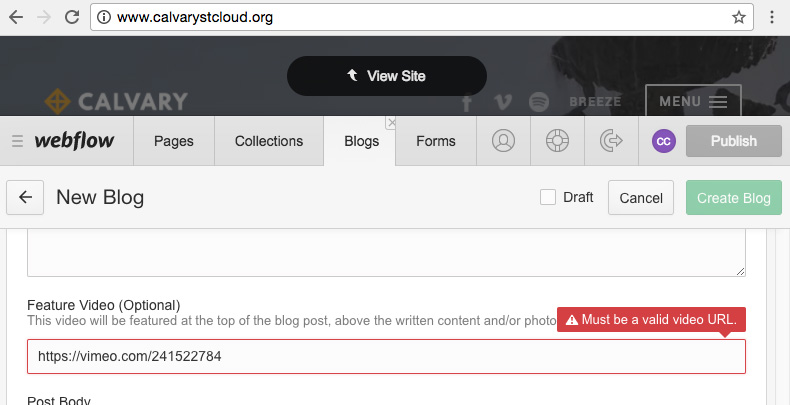Click the Publish button

(734, 141)
